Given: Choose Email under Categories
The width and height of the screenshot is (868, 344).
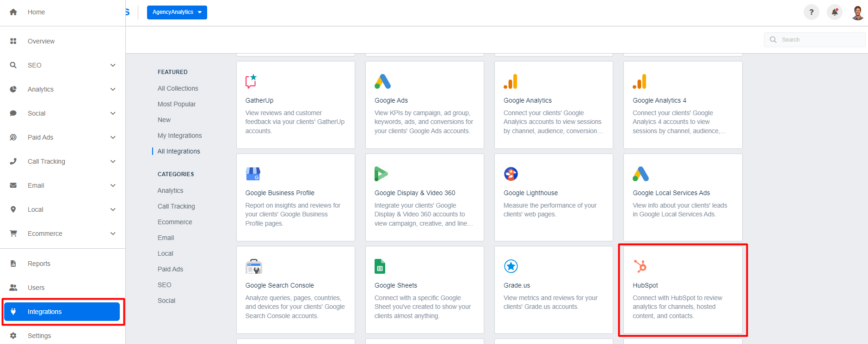Looking at the screenshot, I should 166,238.
